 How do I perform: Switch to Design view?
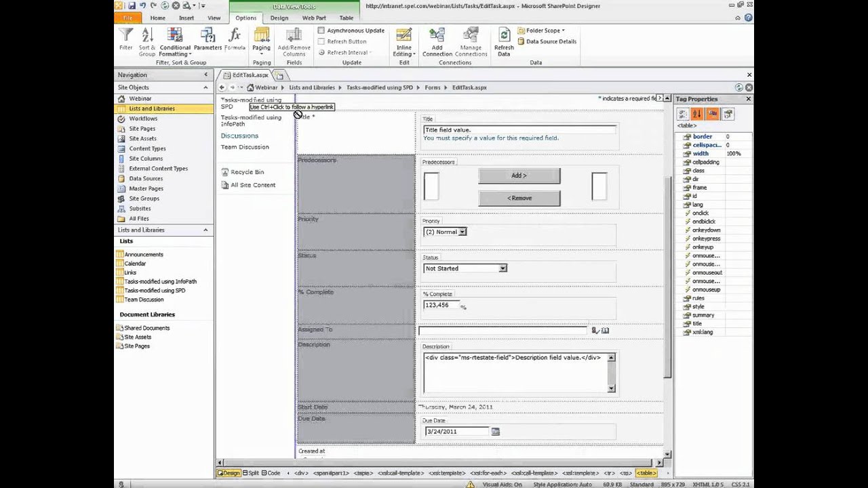point(228,473)
